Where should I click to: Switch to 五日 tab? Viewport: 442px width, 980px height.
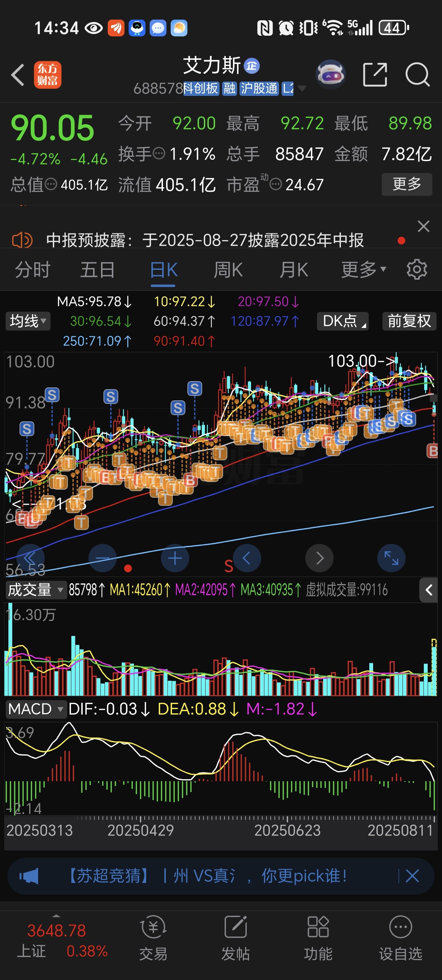coord(97,270)
